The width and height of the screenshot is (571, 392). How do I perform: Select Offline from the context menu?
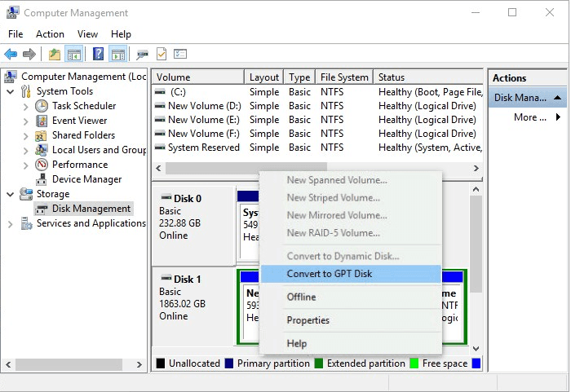[301, 297]
